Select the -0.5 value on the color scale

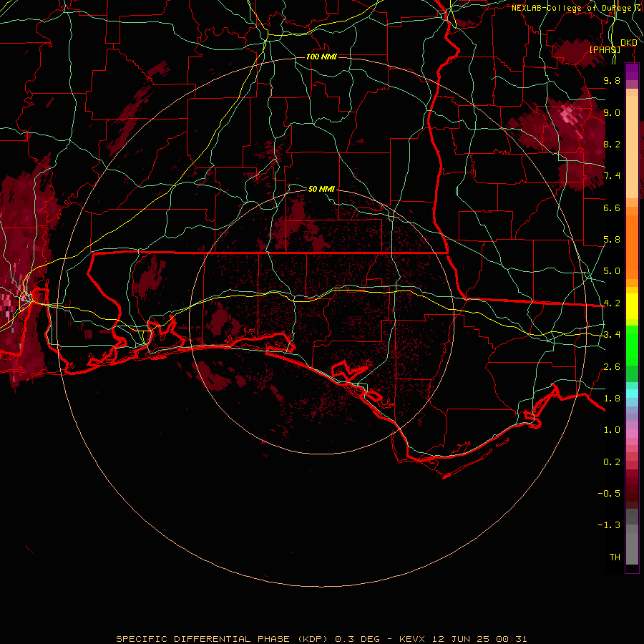pyautogui.click(x=609, y=494)
